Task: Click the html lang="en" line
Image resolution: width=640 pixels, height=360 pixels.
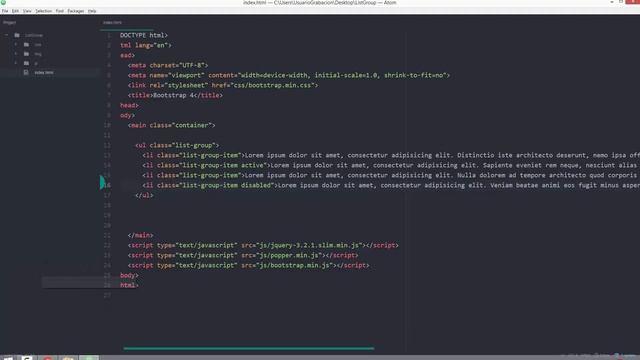Action: (x=146, y=45)
